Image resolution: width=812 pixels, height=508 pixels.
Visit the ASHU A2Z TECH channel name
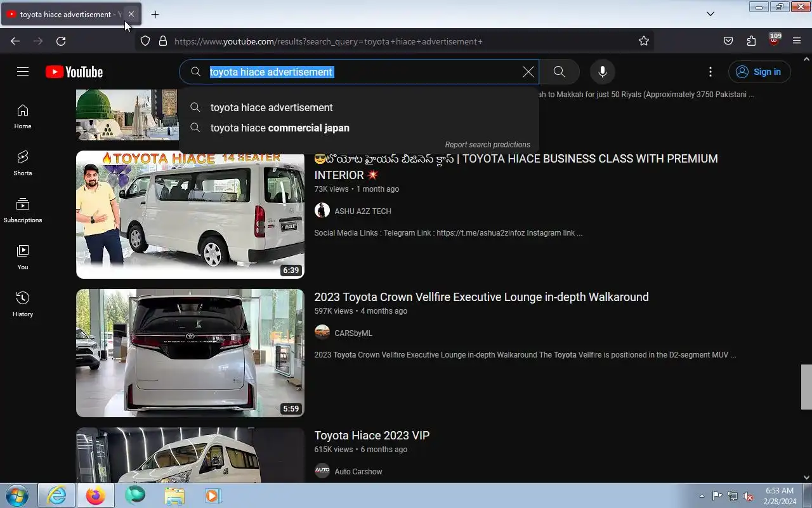[363, 211]
